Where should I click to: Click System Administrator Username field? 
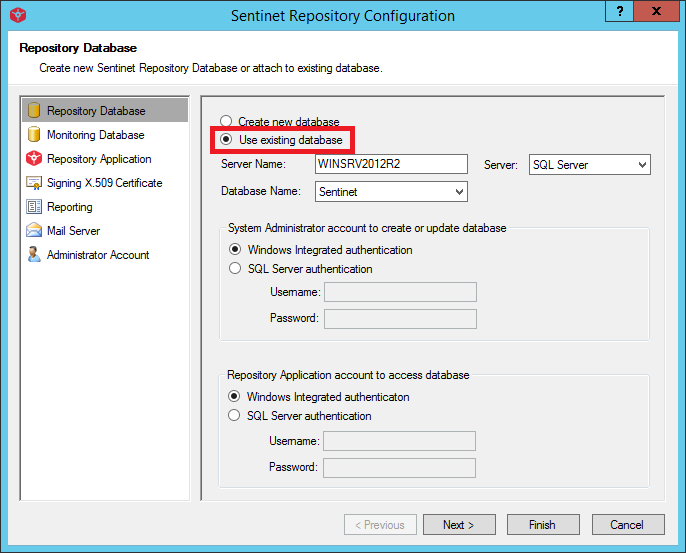[400, 292]
